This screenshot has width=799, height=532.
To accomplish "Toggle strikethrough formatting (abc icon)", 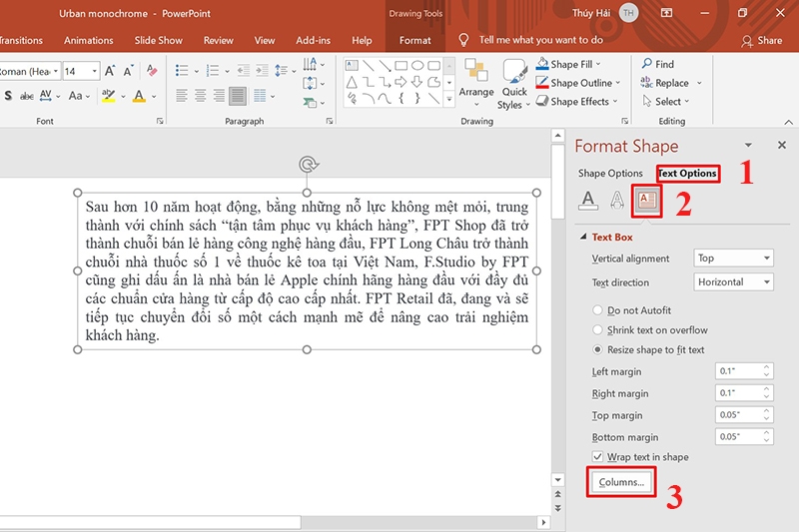I will (x=27, y=96).
